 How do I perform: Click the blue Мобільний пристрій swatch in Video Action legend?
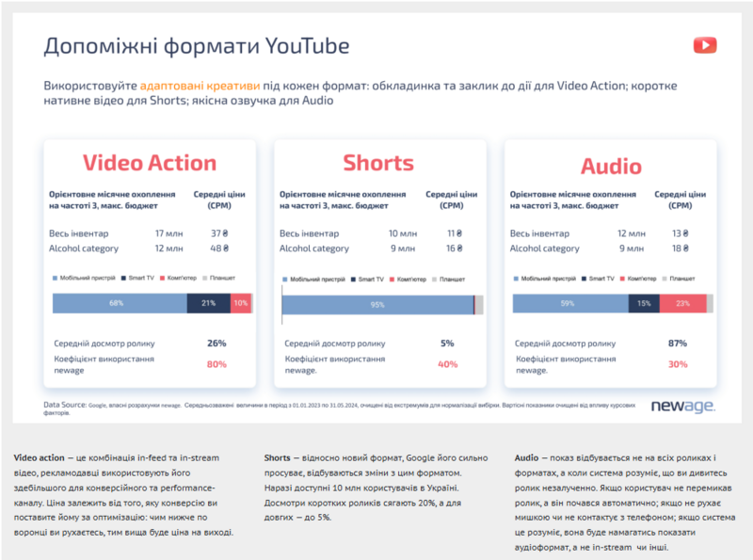pyautogui.click(x=55, y=278)
